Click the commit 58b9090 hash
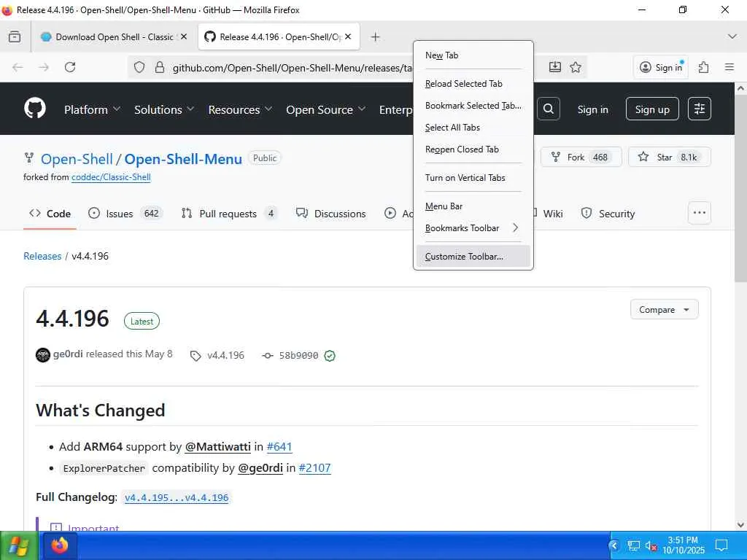Screen dimensions: 747x560 (x=298, y=355)
